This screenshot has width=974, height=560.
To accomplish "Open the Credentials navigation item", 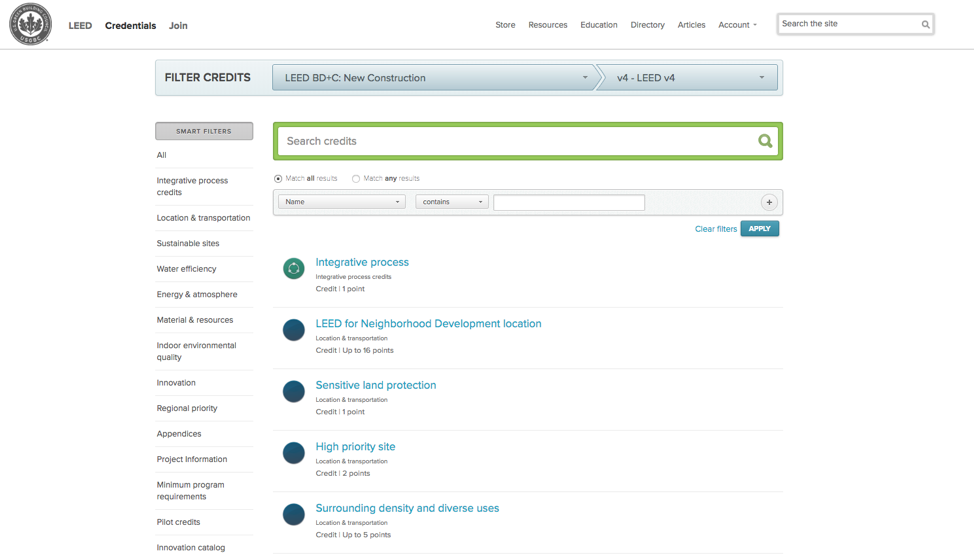I will 130,25.
